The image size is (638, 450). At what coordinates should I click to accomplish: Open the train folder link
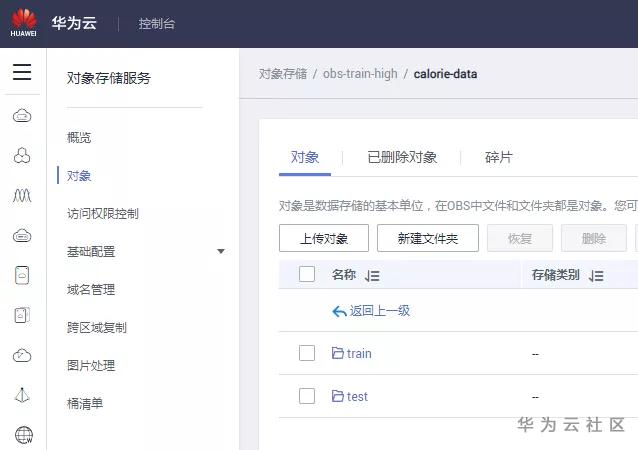[359, 354]
